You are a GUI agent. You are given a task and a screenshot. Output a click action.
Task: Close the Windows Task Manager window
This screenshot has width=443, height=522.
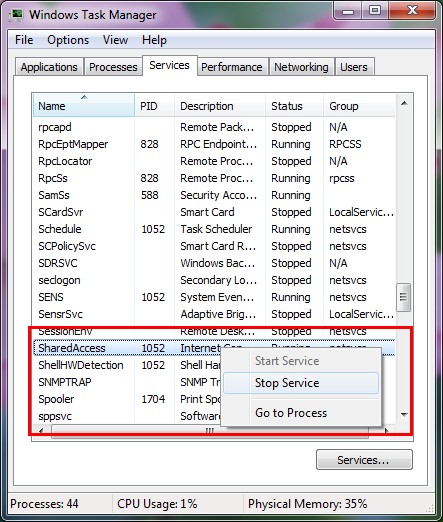(412, 11)
